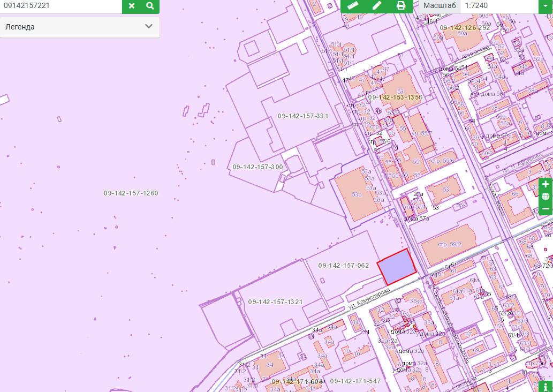Clear the search field with the X icon
Viewport: 553px width, 392px height.
tap(131, 6)
